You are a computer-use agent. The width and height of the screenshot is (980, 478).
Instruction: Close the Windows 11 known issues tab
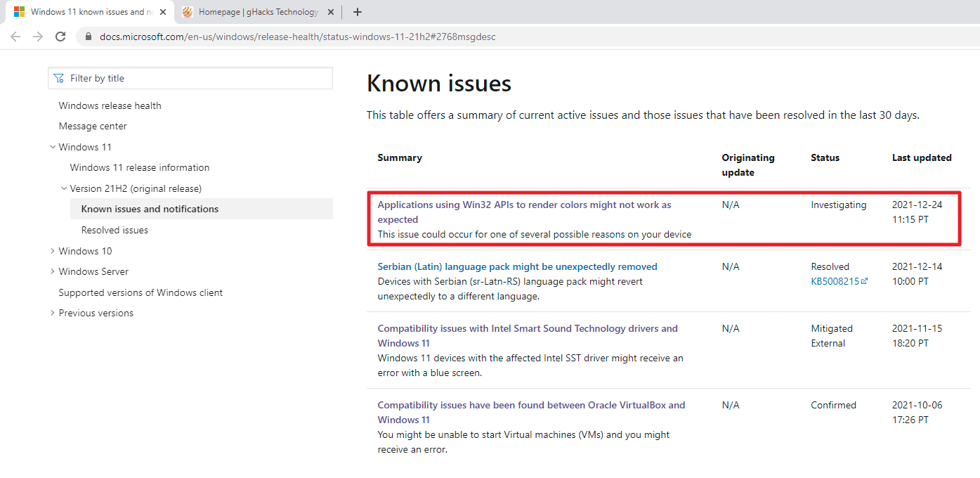click(x=163, y=12)
